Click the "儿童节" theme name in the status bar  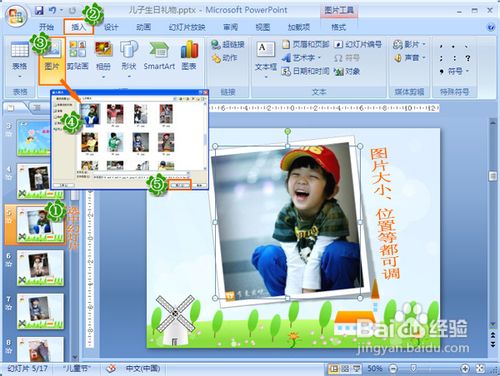[76, 368]
